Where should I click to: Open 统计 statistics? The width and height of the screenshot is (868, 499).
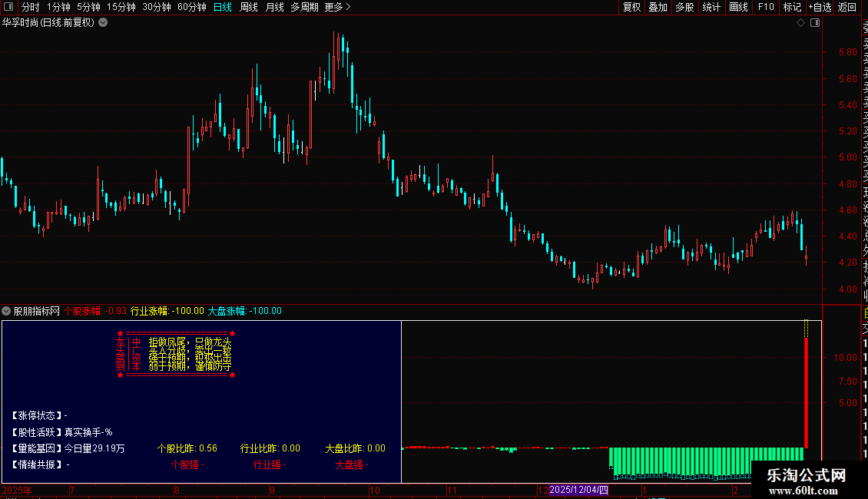[711, 7]
